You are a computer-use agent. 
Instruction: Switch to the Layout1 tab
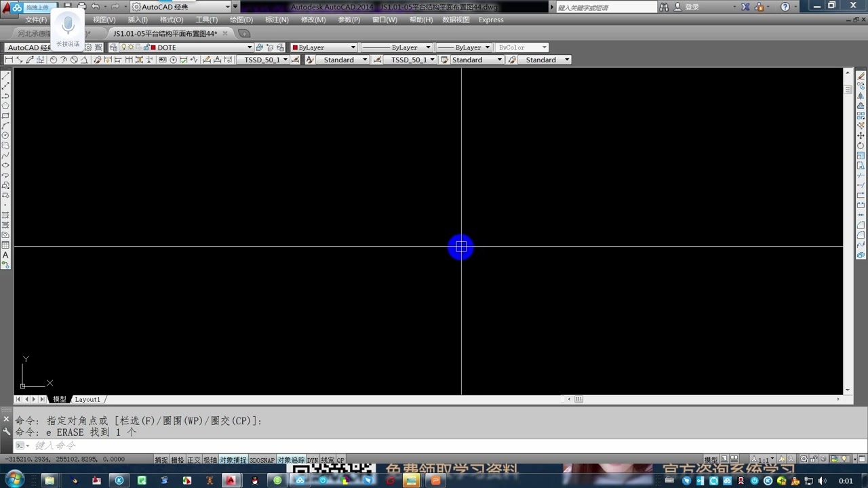click(87, 399)
